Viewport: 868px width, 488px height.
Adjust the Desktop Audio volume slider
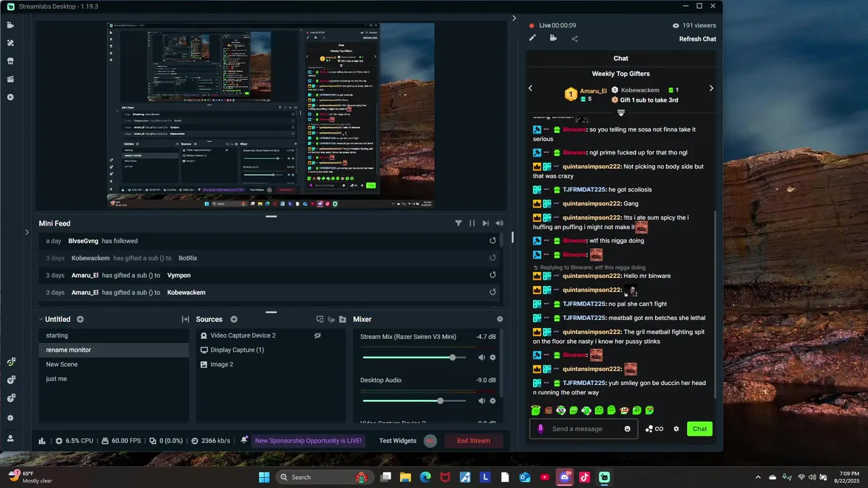(414, 401)
